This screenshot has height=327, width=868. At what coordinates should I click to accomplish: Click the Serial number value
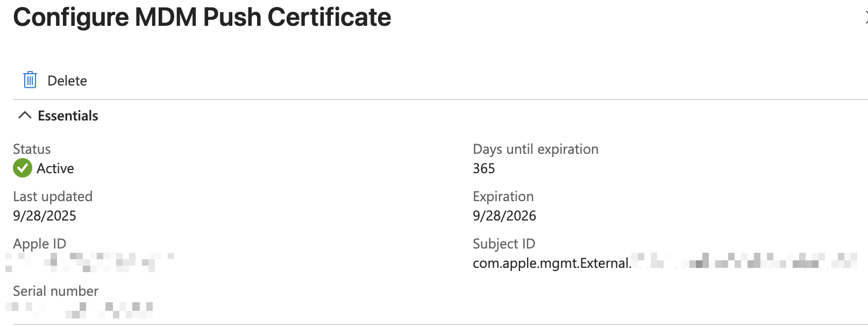[81, 310]
